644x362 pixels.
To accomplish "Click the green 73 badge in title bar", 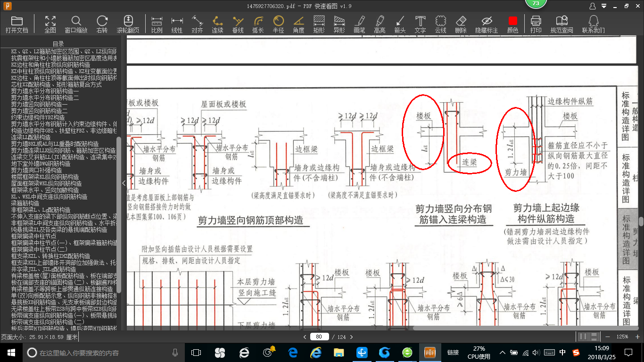I will (x=536, y=4).
